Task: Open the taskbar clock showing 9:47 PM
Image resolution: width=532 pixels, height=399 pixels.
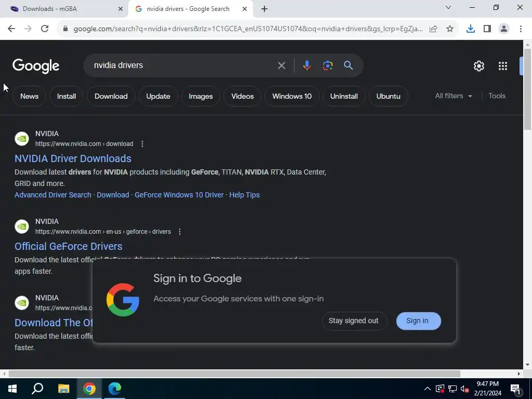Action: tap(487, 389)
